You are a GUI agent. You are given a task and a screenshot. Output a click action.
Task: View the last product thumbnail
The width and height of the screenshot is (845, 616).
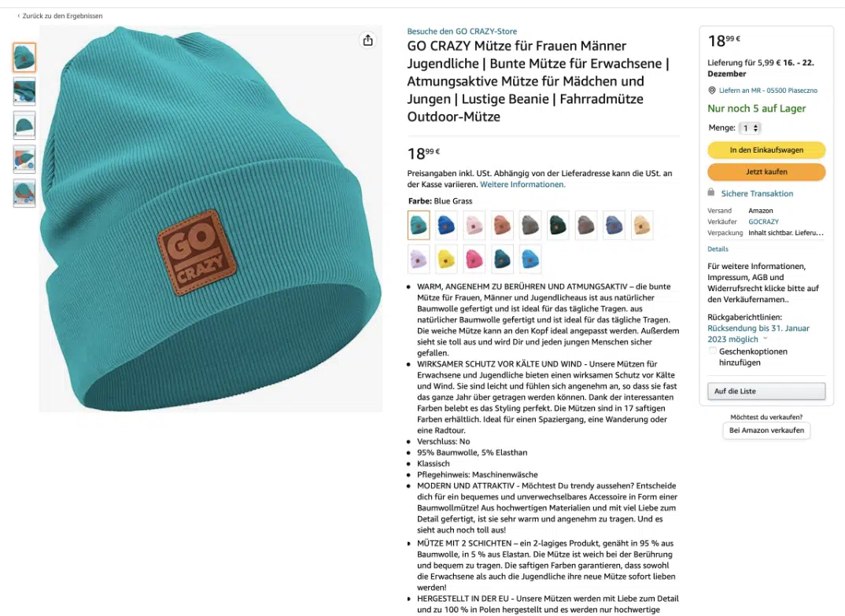24,193
